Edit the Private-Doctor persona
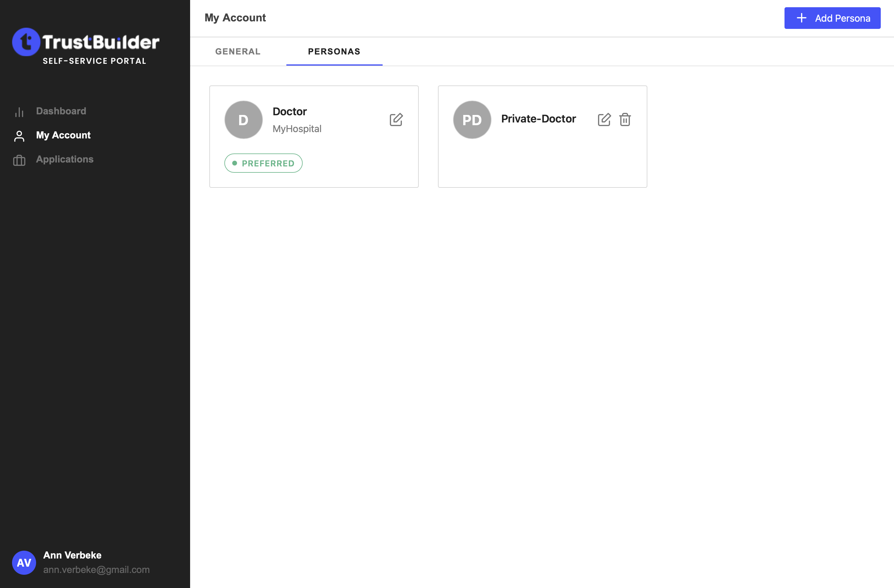 (x=604, y=119)
